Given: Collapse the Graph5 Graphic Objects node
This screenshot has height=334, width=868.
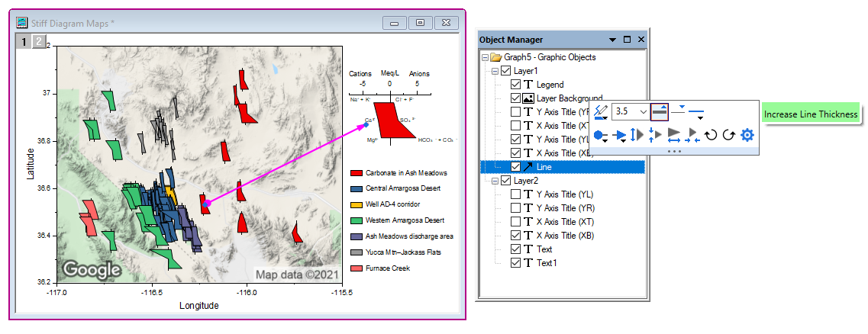Looking at the screenshot, I should click(484, 57).
